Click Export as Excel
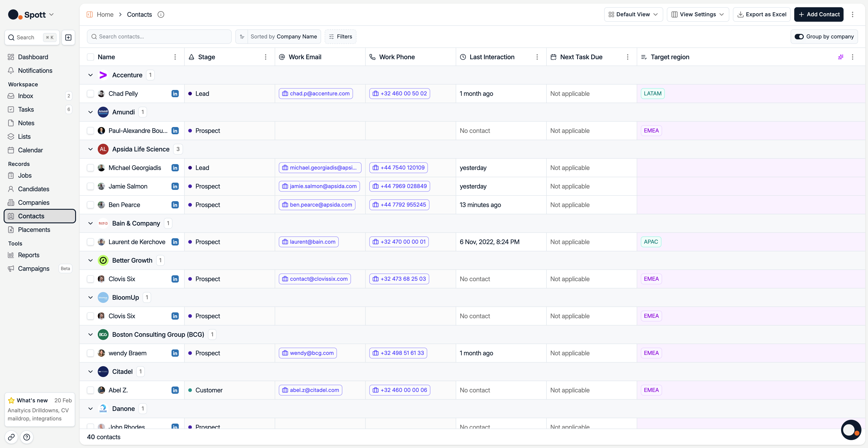Screen dimensions: 868x448 (x=761, y=14)
